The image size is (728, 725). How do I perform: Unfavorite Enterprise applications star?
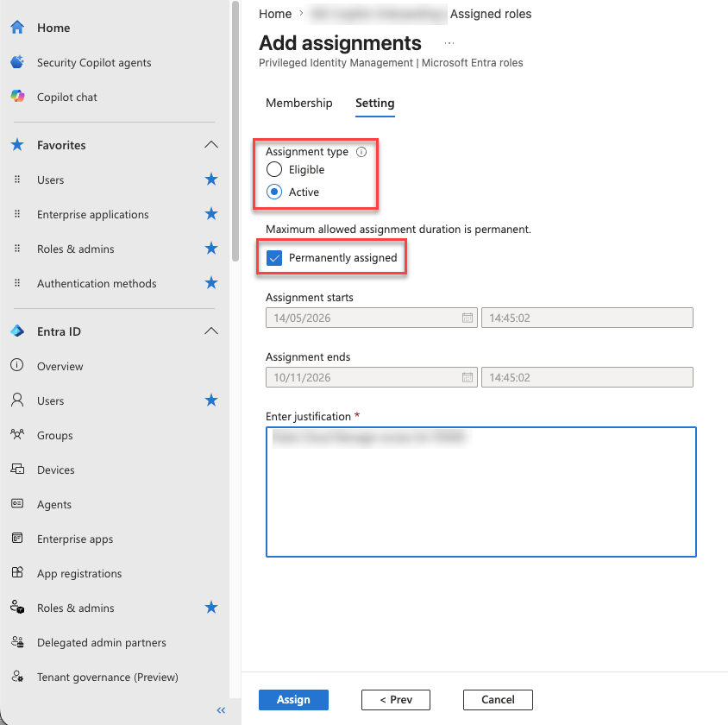coord(211,214)
